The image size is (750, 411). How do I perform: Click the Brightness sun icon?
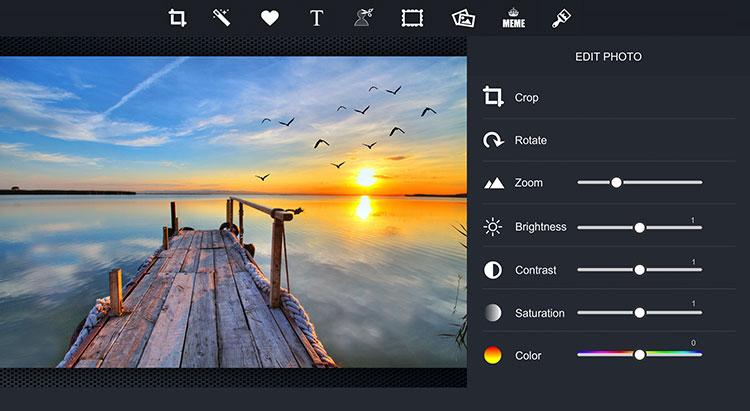(x=493, y=227)
